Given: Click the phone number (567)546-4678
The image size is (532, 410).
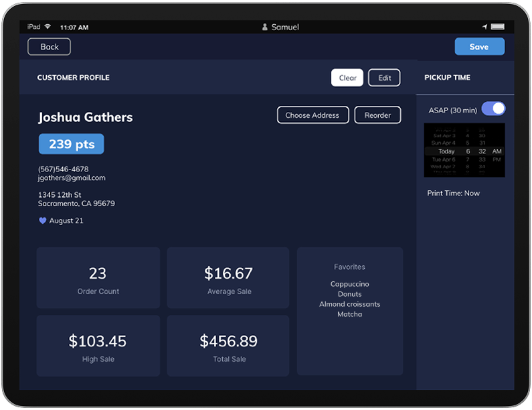Looking at the screenshot, I should point(63,169).
